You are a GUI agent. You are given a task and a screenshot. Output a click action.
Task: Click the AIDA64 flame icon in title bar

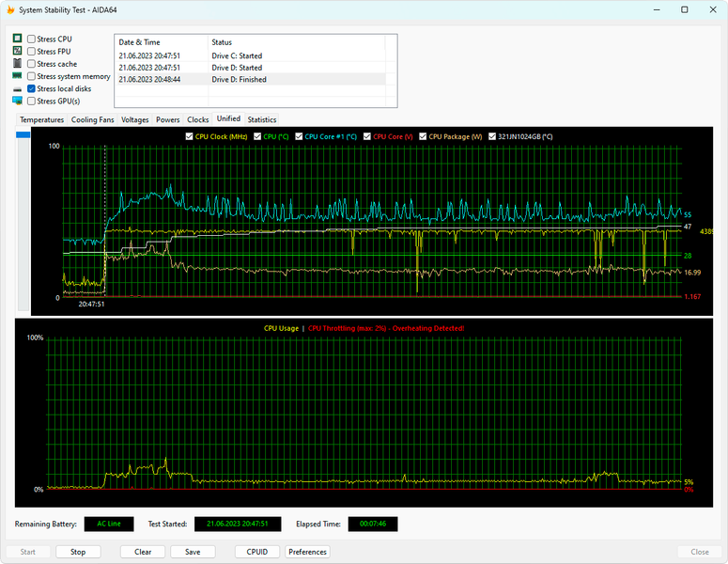[x=10, y=9]
